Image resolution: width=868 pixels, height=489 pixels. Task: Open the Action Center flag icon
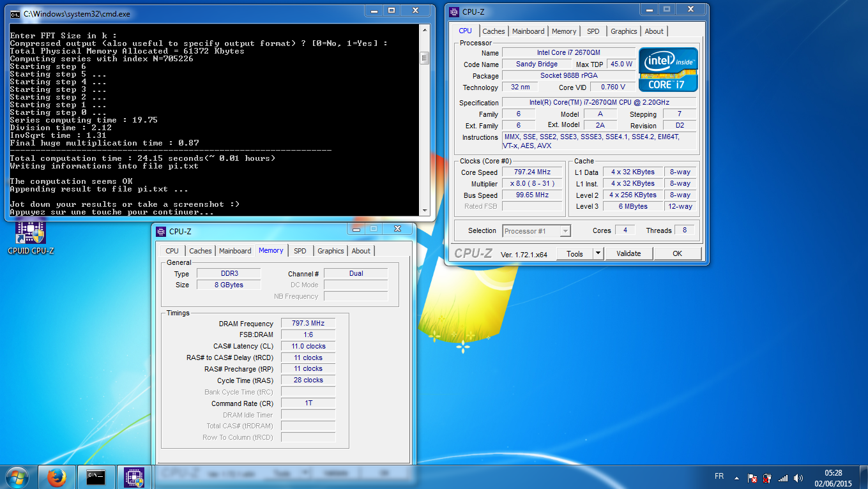pyautogui.click(x=752, y=478)
